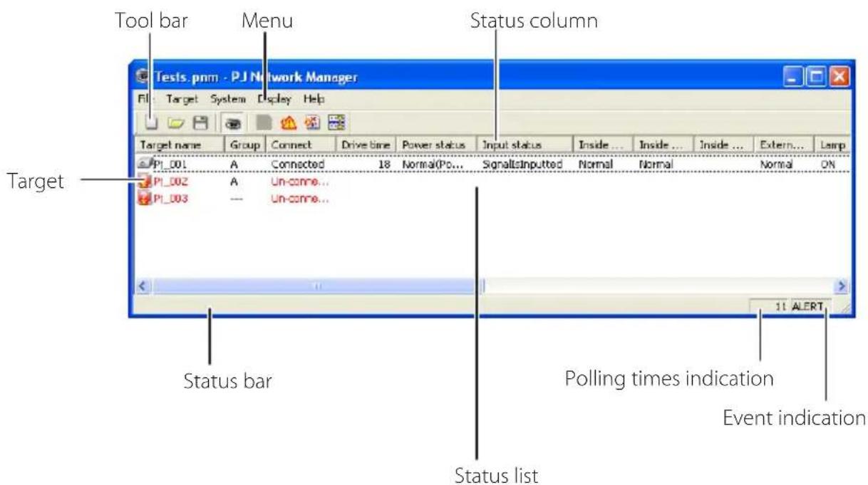Viewport: 868px width, 485px height.
Task: Click the ALERT event indication
Action: tap(807, 306)
